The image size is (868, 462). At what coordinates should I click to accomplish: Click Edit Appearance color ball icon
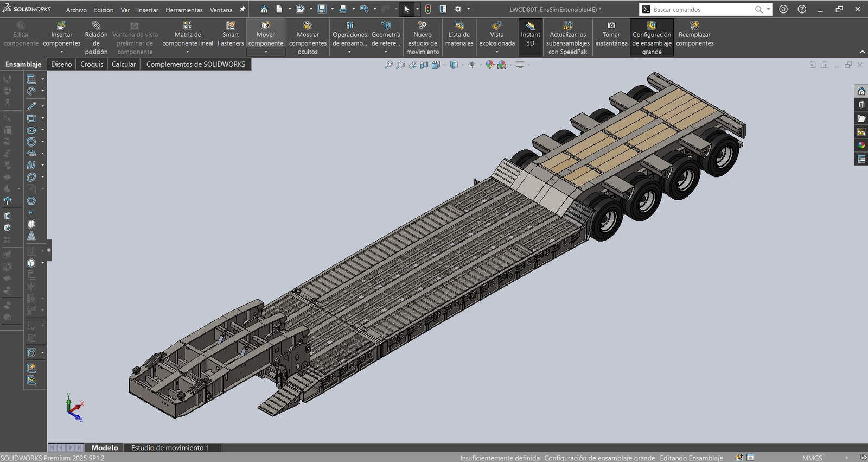pyautogui.click(x=490, y=65)
